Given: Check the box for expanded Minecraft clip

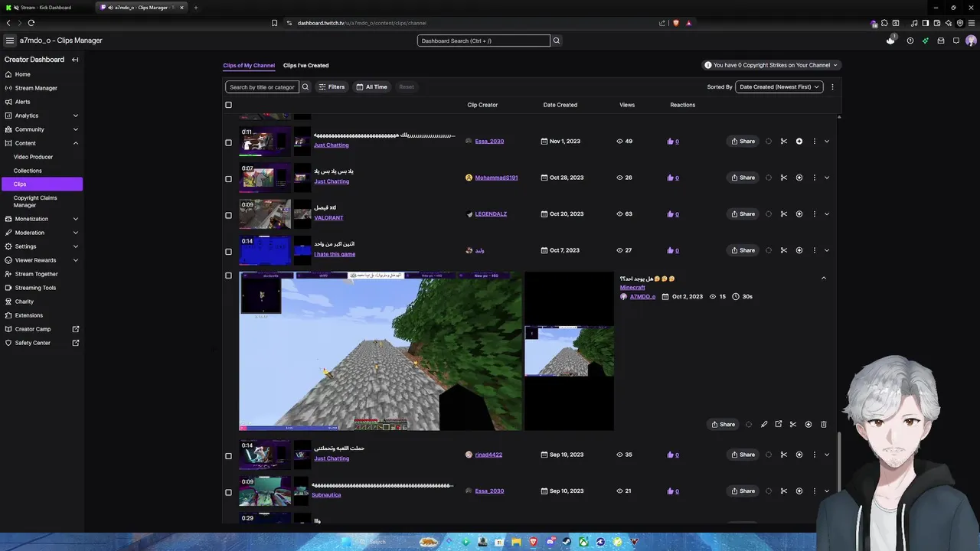Looking at the screenshot, I should coord(228,275).
